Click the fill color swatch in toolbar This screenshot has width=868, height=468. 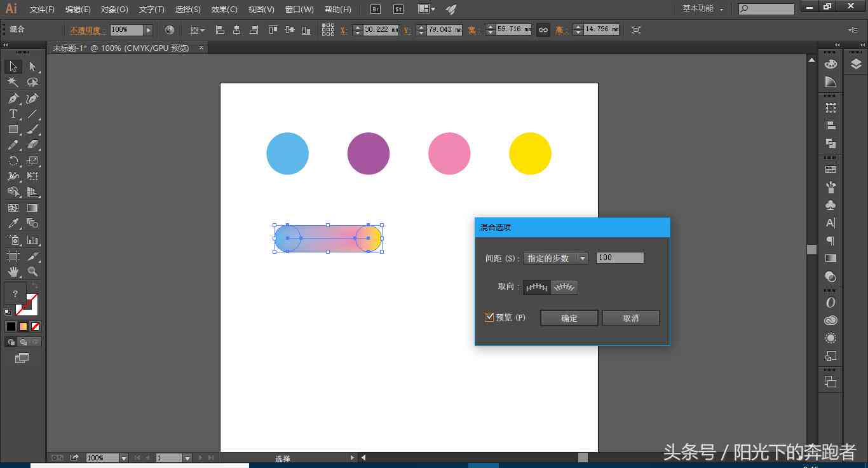point(15,294)
